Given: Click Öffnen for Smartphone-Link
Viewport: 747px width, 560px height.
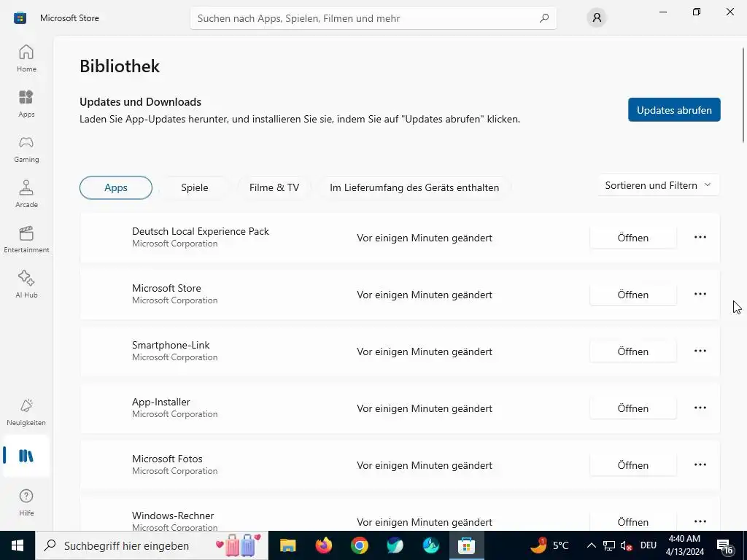Looking at the screenshot, I should (x=633, y=351).
